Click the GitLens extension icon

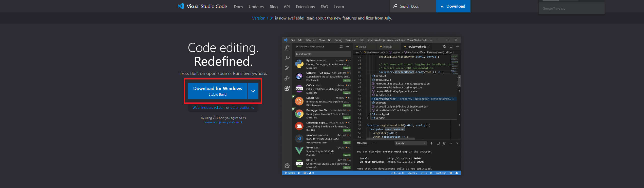pyautogui.click(x=299, y=76)
